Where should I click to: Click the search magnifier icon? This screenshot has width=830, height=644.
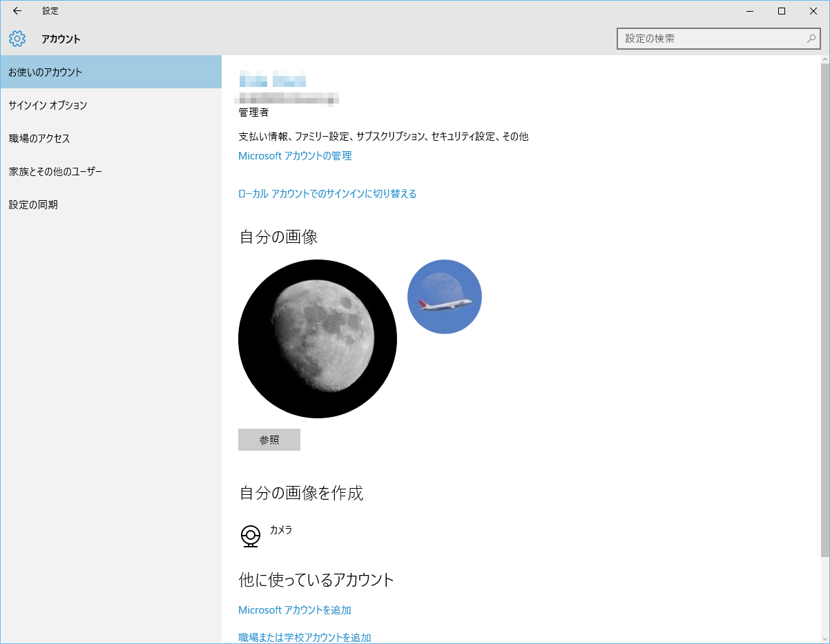811,39
